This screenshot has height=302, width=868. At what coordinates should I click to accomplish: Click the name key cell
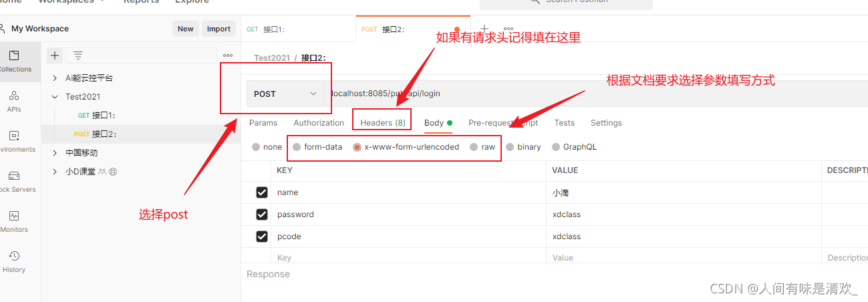pos(408,192)
